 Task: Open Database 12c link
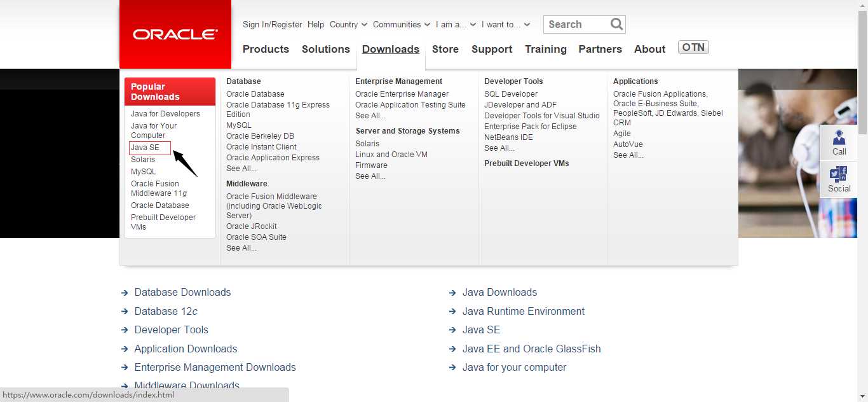[166, 311]
